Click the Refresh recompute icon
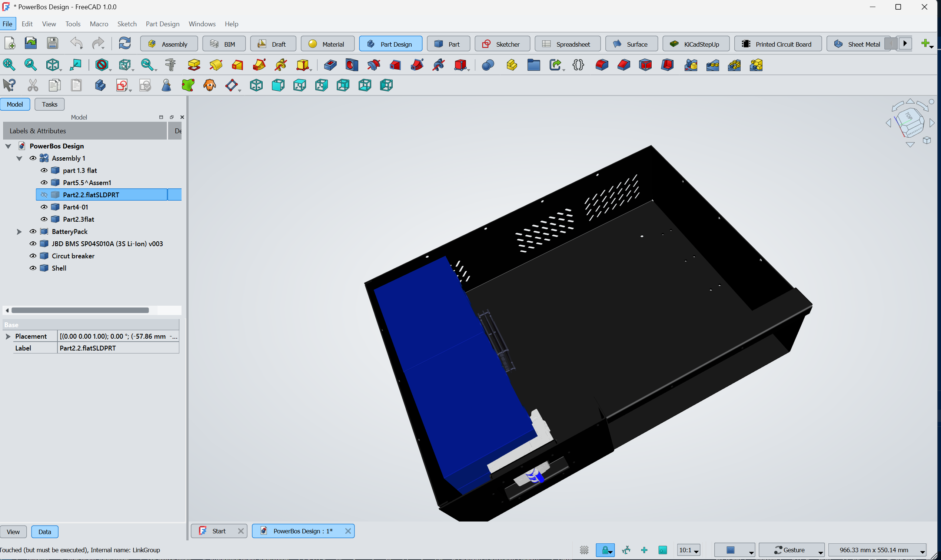The image size is (941, 560). point(124,43)
